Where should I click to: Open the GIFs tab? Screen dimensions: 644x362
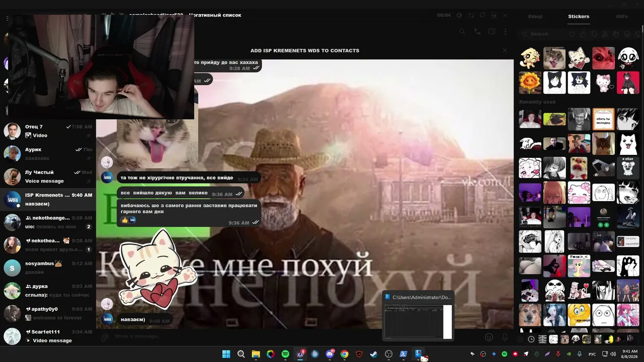[622, 17]
